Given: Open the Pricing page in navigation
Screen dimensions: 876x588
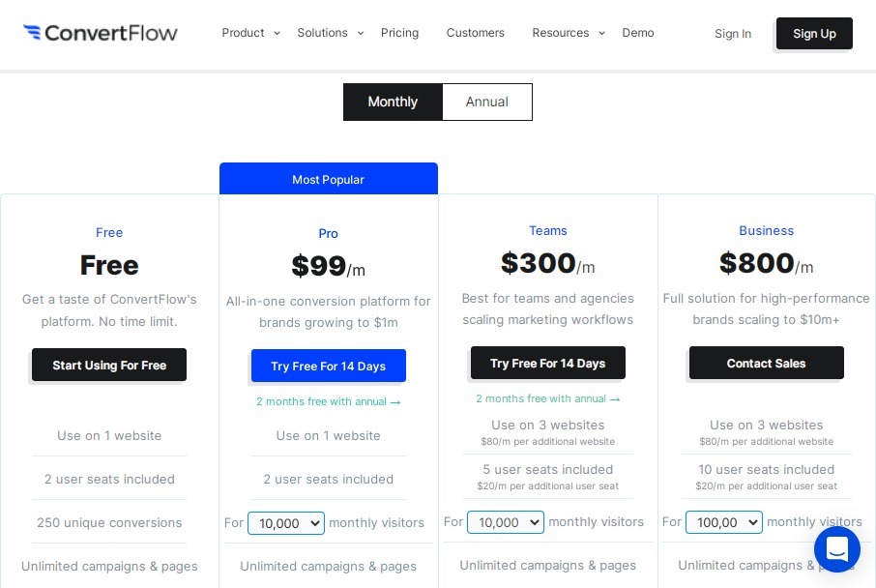Looking at the screenshot, I should coord(399,33).
